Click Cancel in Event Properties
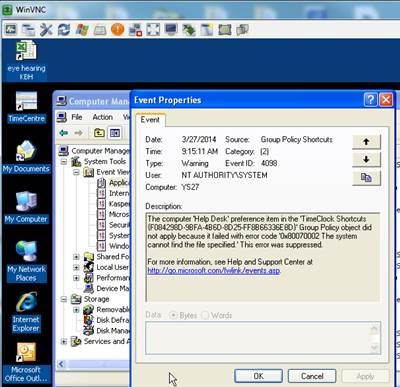Screen dimensions: 400x387 [x=312, y=376]
